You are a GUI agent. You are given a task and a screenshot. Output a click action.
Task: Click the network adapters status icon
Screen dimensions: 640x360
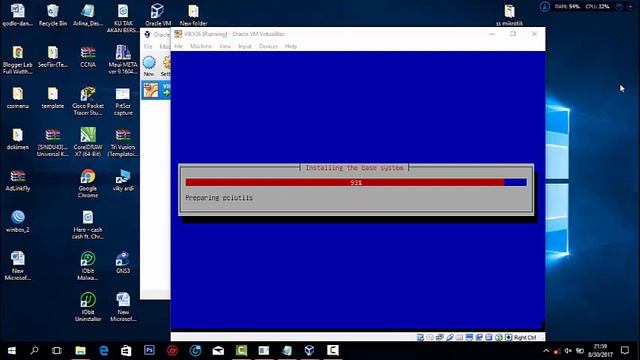coord(440,337)
